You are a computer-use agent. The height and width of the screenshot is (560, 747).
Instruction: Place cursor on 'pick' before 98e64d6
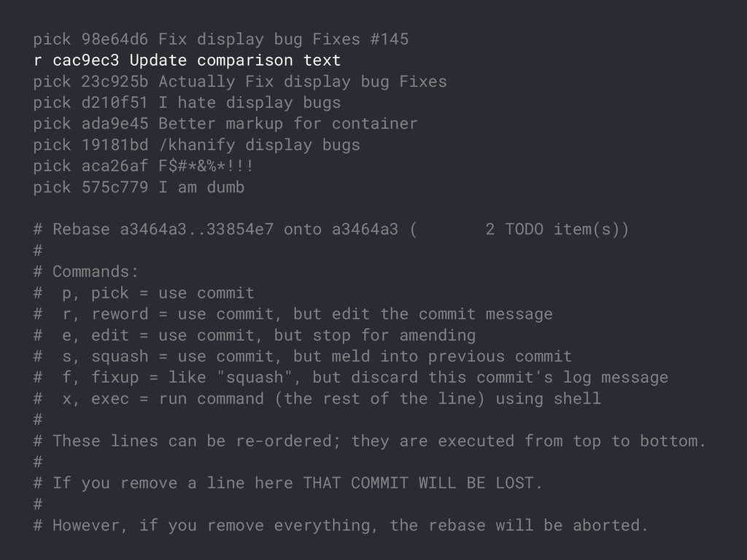pos(52,39)
